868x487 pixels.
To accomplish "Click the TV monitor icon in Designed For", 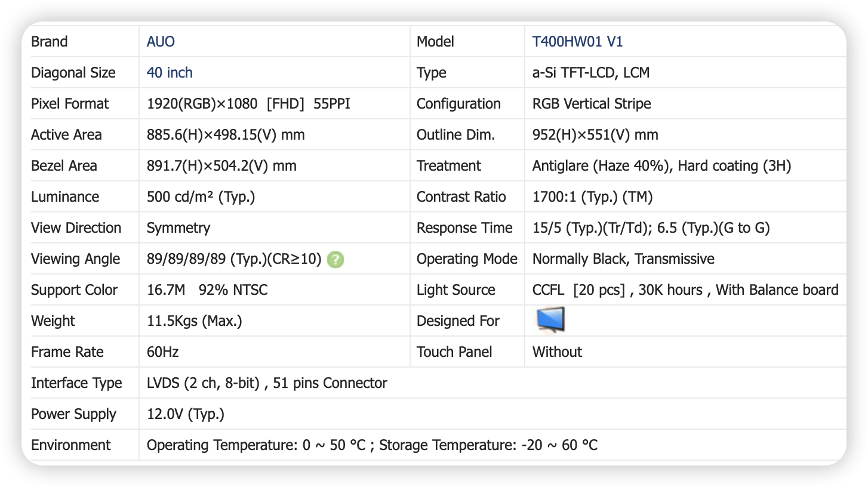I will (550, 320).
